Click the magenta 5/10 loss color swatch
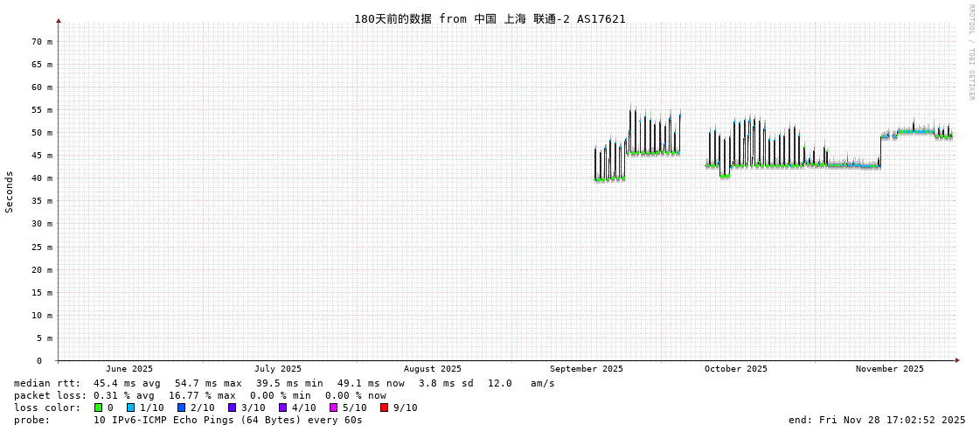The width and height of the screenshot is (980, 432). pyautogui.click(x=333, y=408)
